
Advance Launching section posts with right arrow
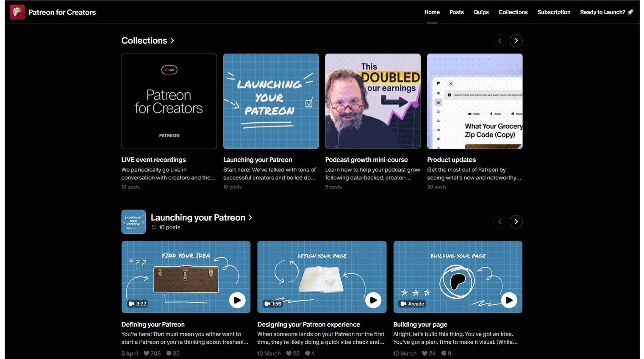tap(516, 222)
